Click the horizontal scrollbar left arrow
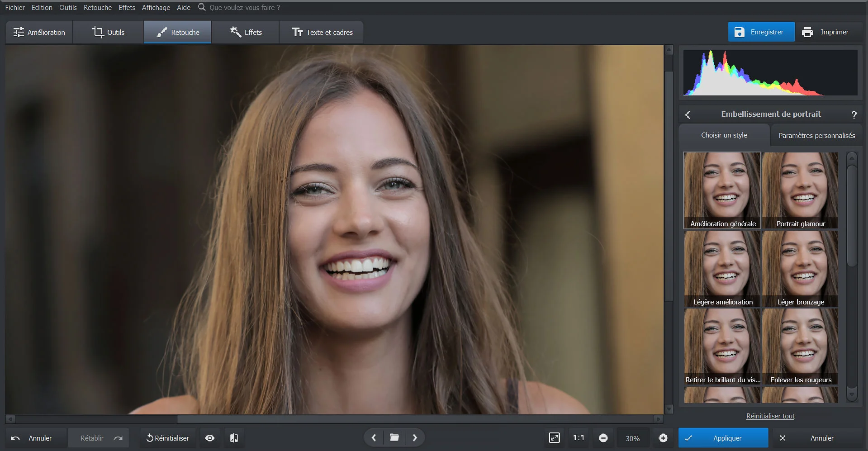The height and width of the screenshot is (451, 868). 10,419
